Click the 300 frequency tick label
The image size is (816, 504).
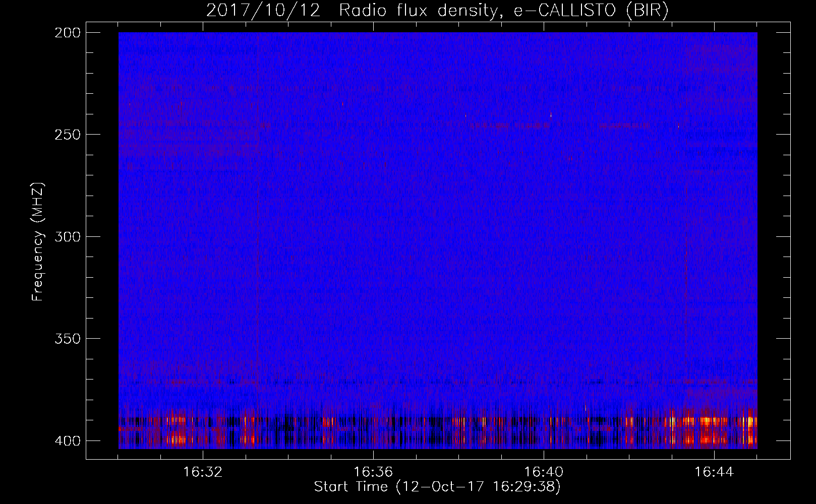pyautogui.click(x=67, y=237)
